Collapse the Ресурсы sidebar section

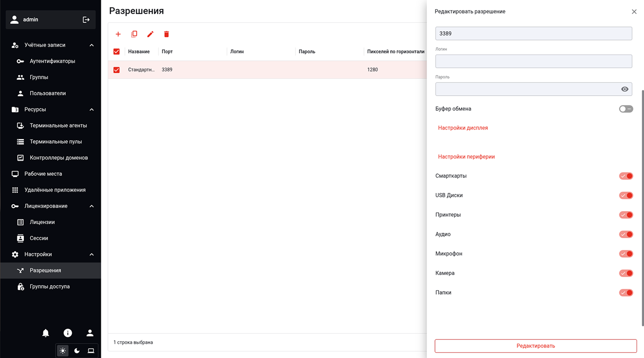pos(91,110)
